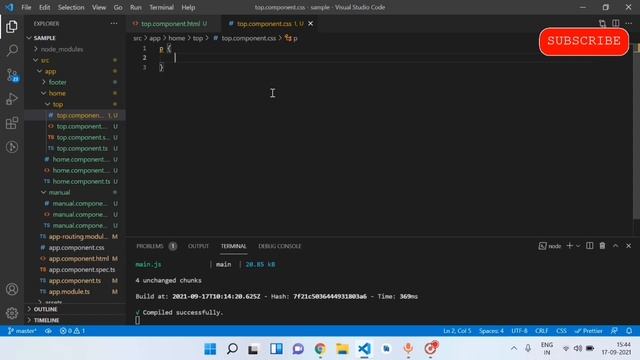Open File Explorer from the taskbar

click(x=342, y=349)
